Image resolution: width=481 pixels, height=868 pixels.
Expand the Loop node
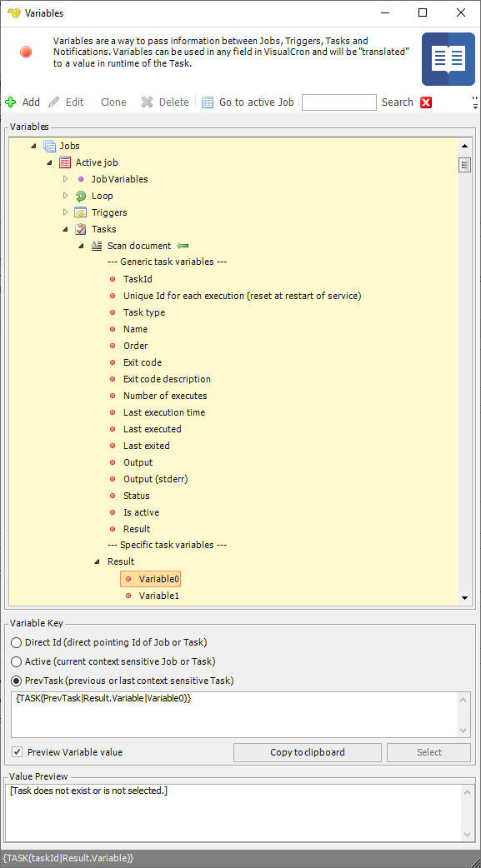[x=65, y=196]
